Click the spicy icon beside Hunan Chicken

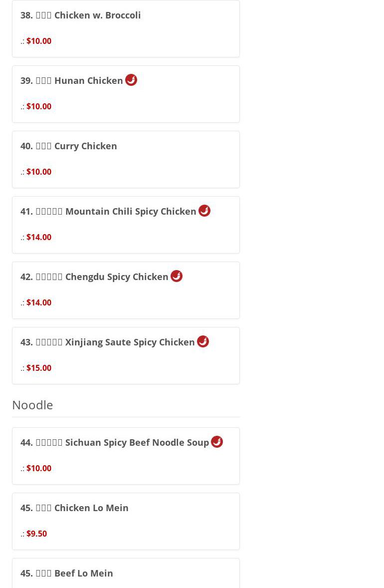pyautogui.click(x=131, y=80)
